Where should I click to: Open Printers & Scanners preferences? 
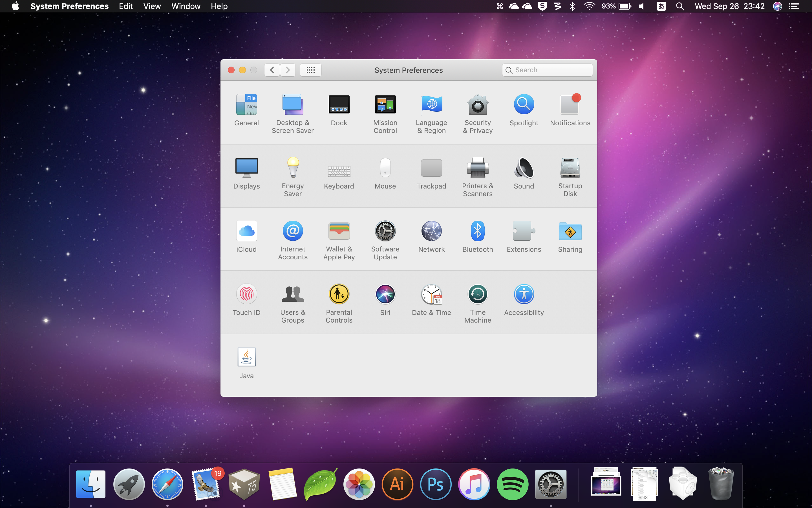click(478, 177)
